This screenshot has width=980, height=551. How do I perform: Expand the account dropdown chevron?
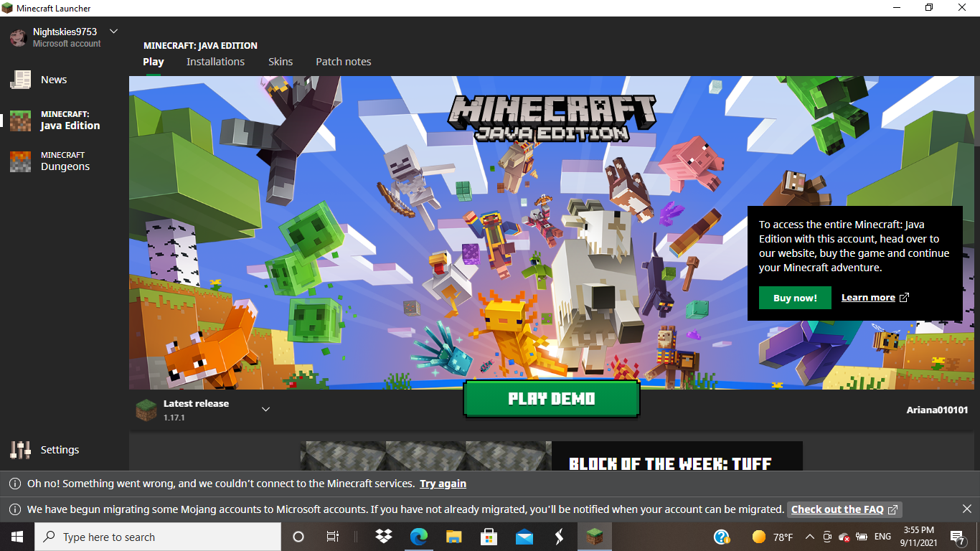(x=113, y=32)
